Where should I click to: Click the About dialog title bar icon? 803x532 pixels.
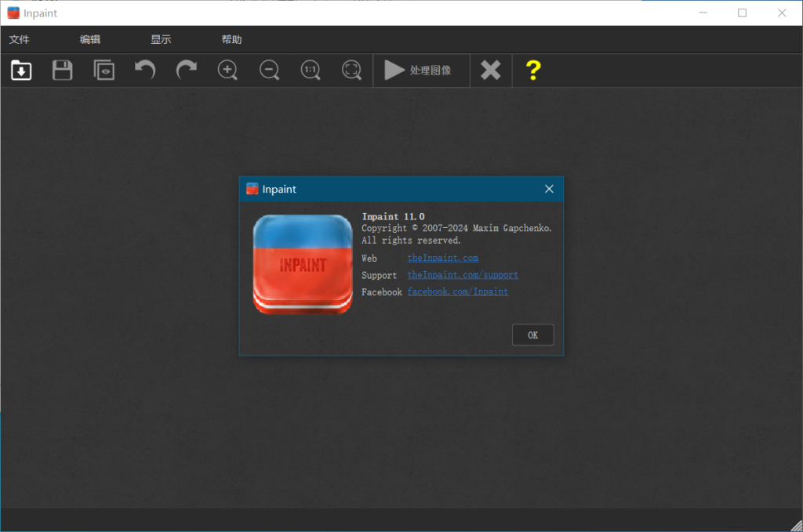tap(252, 190)
